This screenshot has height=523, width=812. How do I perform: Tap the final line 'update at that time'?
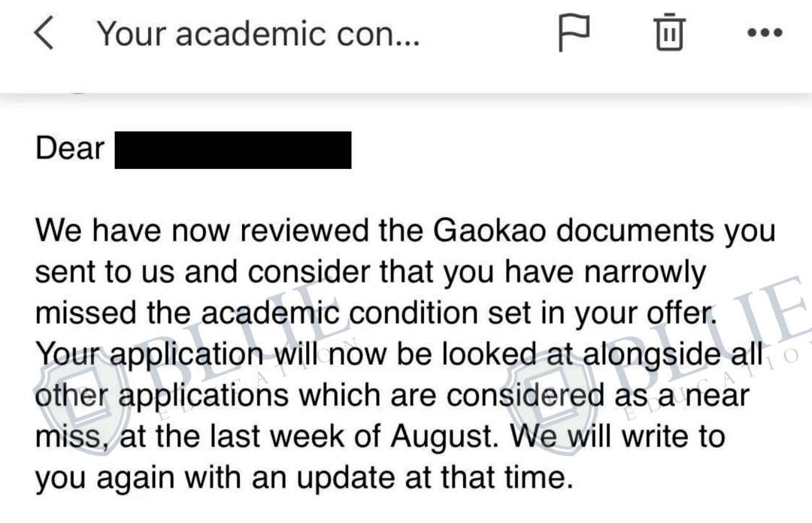(435, 478)
